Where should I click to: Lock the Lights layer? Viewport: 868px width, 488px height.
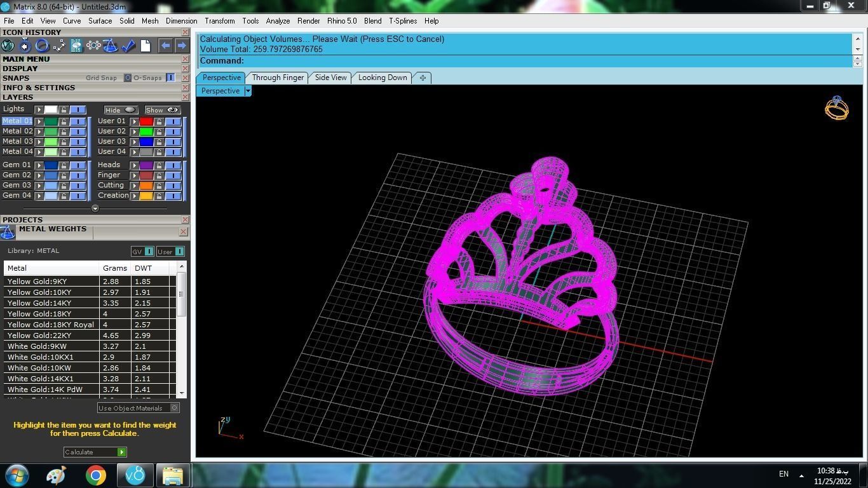click(64, 109)
